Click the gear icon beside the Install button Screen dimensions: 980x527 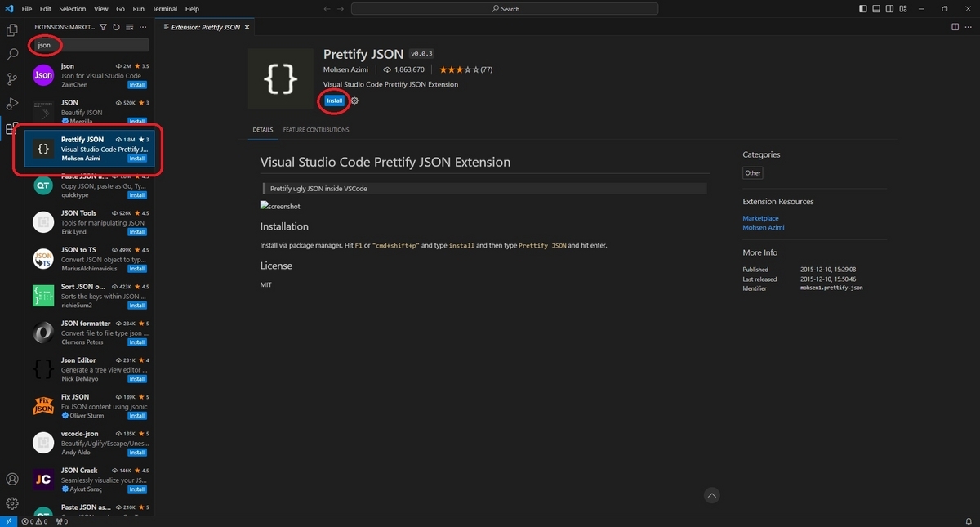(x=354, y=100)
